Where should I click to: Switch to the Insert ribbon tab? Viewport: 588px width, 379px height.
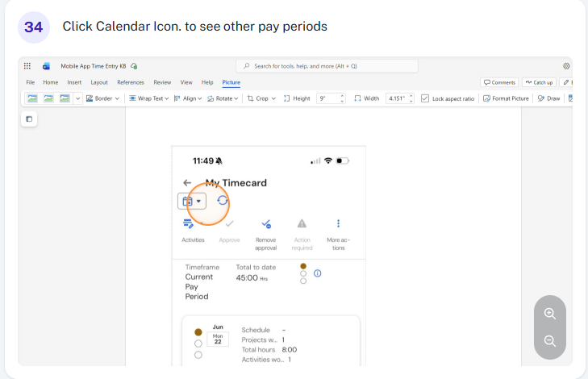click(74, 82)
